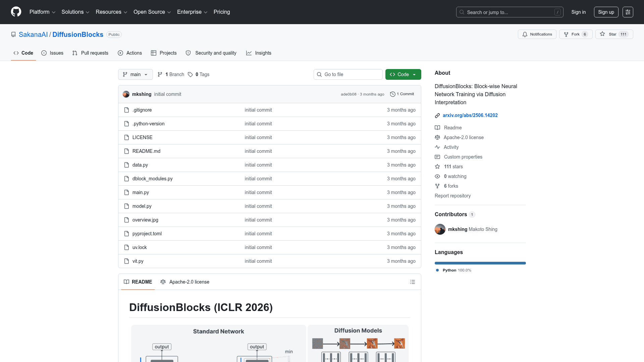Focus the Go to file input
The image size is (644, 362).
(348, 74)
